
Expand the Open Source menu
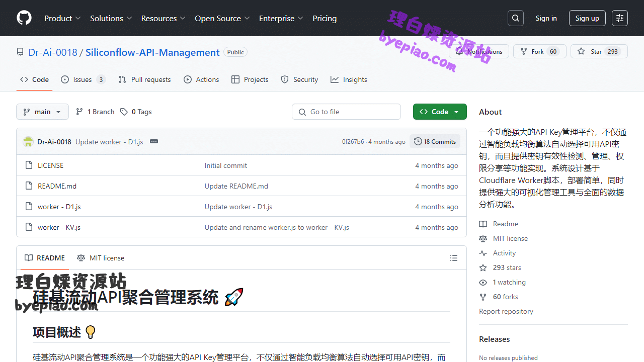click(x=222, y=18)
